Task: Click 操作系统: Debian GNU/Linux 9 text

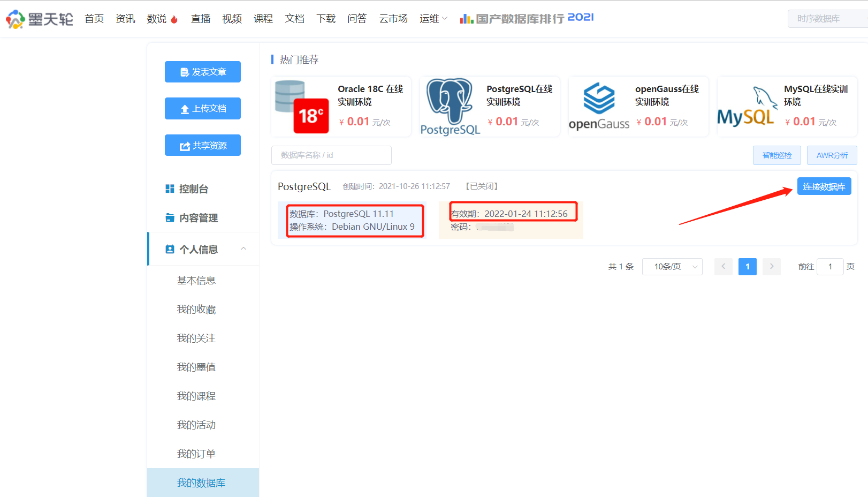Action: (352, 227)
